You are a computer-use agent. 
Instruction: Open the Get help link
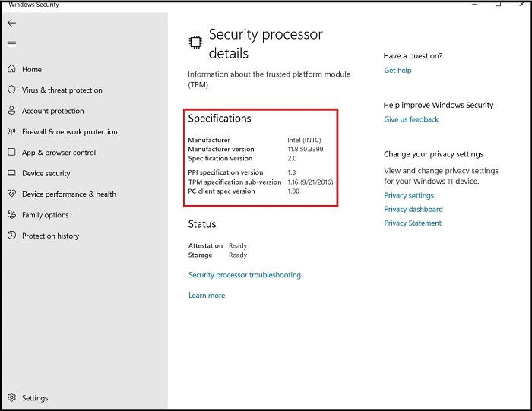(397, 70)
